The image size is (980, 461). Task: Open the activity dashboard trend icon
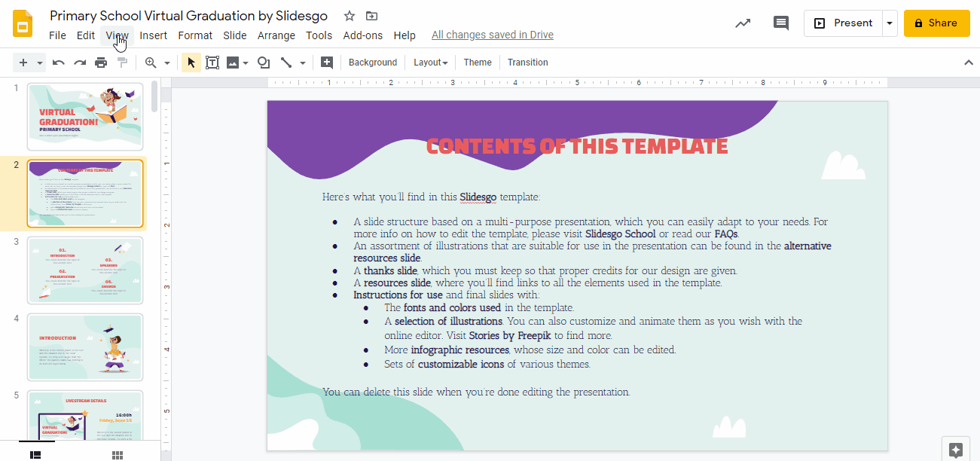[x=743, y=23]
